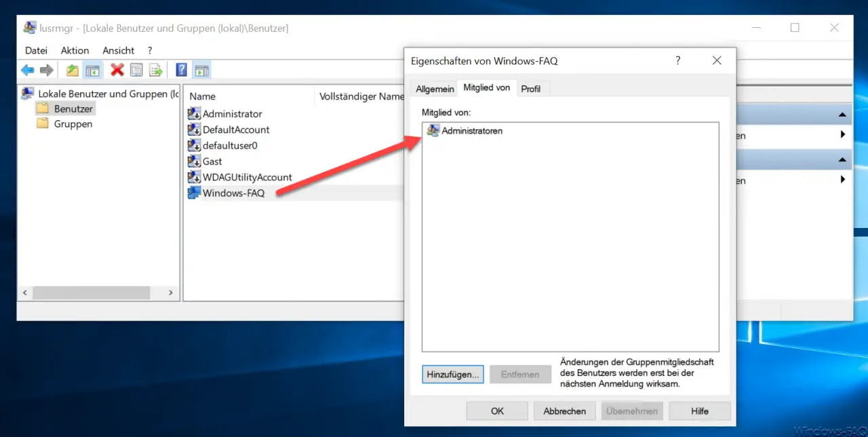Select the Benutzer folder in the tree
The width and height of the screenshot is (868, 437).
66,109
